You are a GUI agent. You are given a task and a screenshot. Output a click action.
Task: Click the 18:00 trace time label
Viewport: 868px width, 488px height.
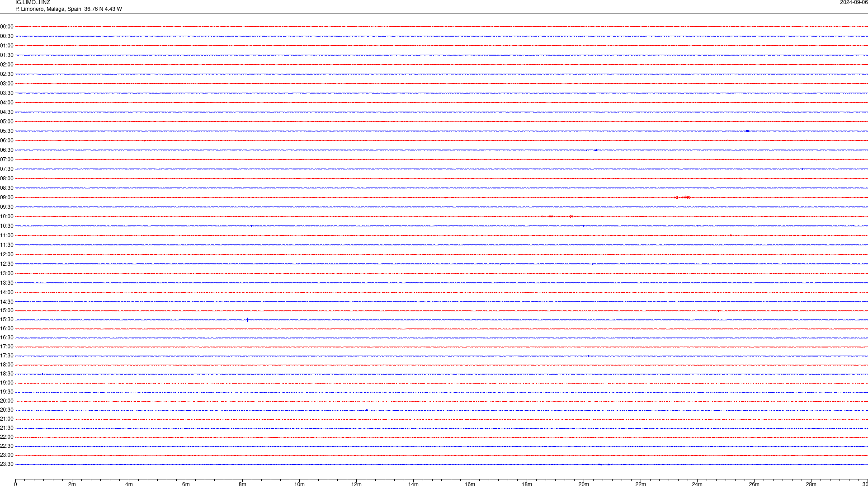pos(7,365)
